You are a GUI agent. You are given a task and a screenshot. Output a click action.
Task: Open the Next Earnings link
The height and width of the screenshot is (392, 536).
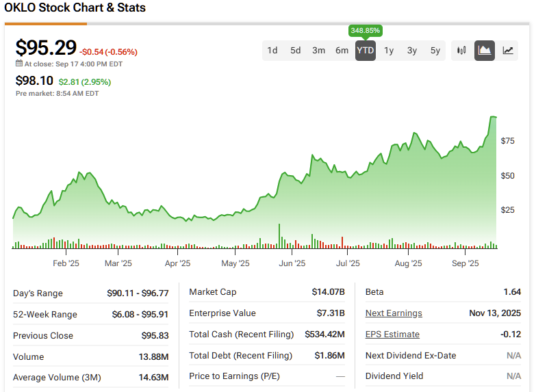(394, 313)
